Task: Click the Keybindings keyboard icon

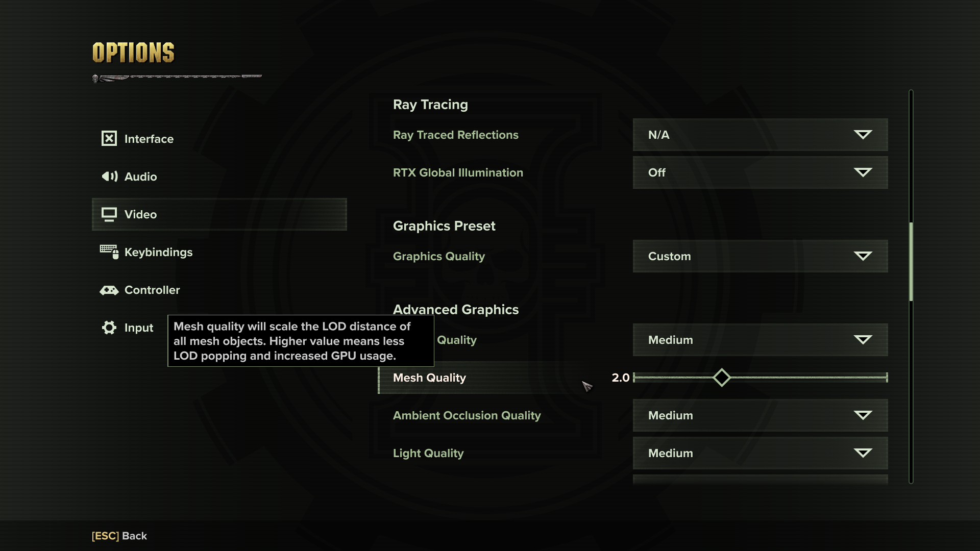Action: point(109,252)
